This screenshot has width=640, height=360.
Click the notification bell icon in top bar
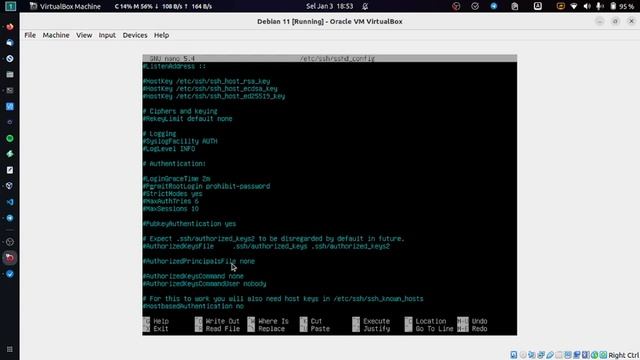coord(365,6)
